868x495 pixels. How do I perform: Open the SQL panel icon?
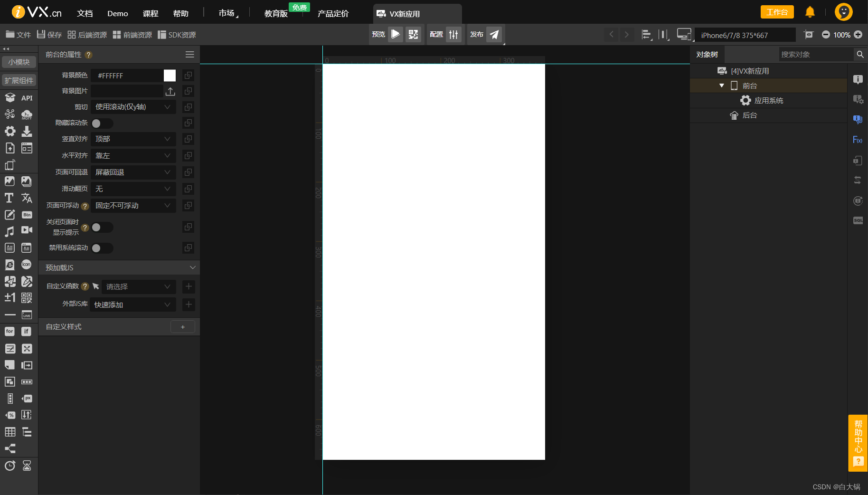click(858, 220)
